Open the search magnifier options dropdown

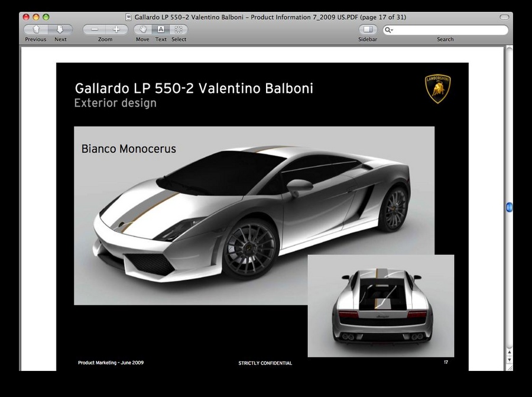tap(389, 30)
